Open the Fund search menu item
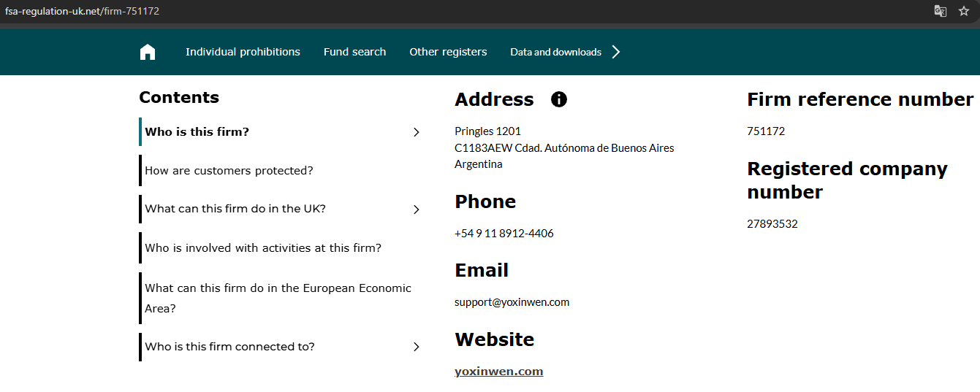Image resolution: width=980 pixels, height=392 pixels. 354,52
